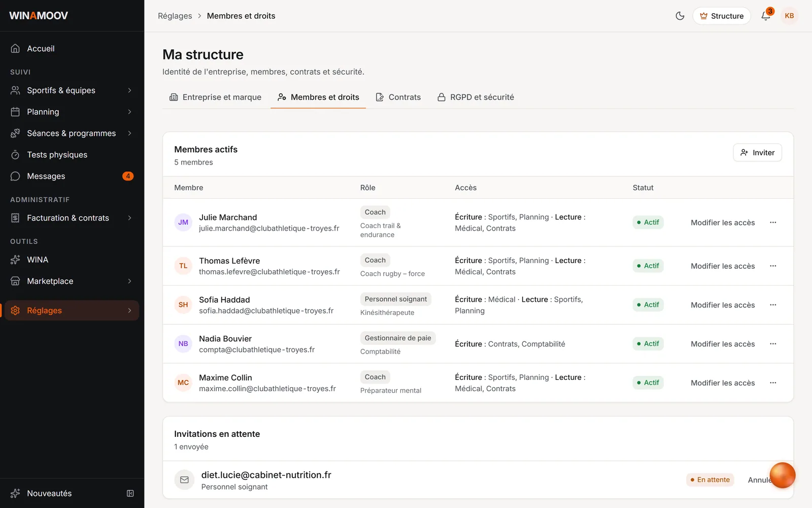Click the Marketplace store icon
The width and height of the screenshot is (812, 508).
[x=15, y=281]
